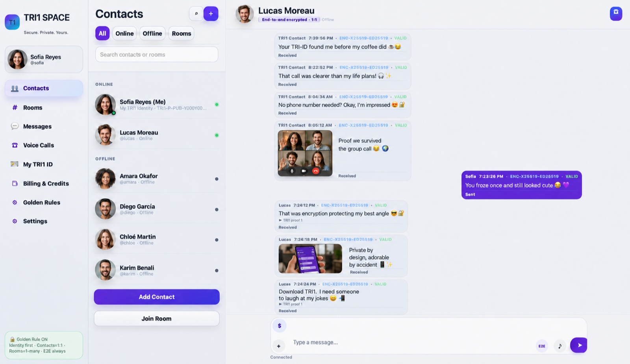Send message with the purple arrow button
Screen dimensions: 630x364
tap(579, 345)
